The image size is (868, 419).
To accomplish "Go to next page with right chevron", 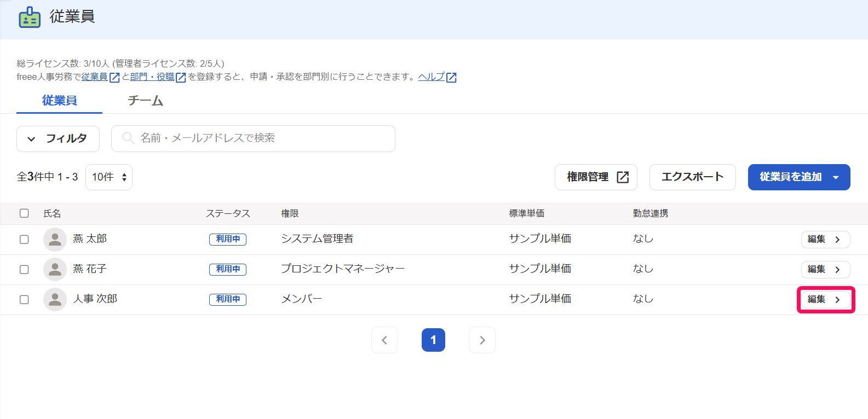I will coord(482,340).
